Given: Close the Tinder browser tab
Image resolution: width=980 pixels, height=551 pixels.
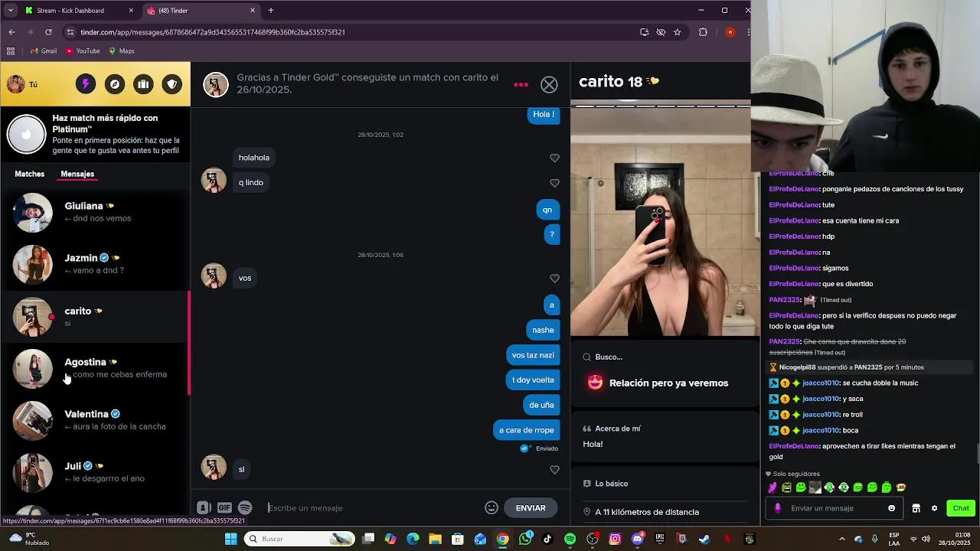Looking at the screenshot, I should coord(253,11).
